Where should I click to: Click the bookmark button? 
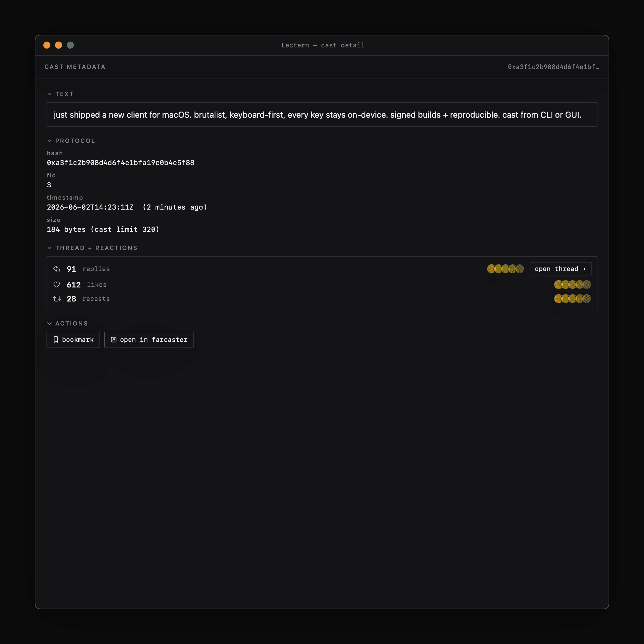click(73, 339)
